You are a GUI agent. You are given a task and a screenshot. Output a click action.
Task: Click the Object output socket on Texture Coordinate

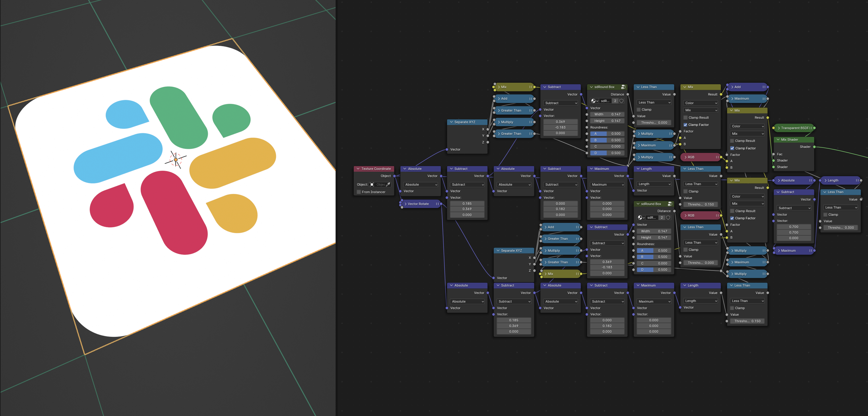point(394,176)
